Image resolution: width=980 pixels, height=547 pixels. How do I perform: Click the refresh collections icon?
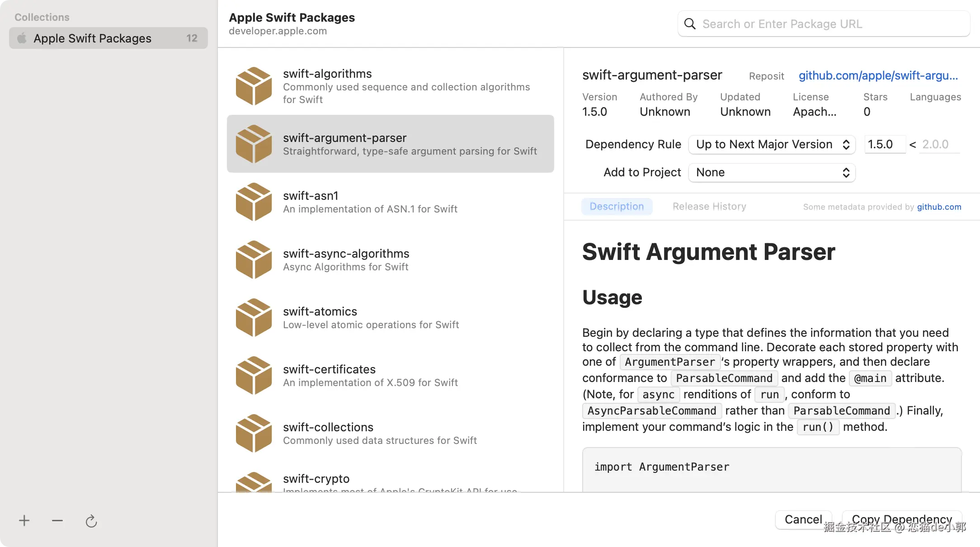click(91, 521)
